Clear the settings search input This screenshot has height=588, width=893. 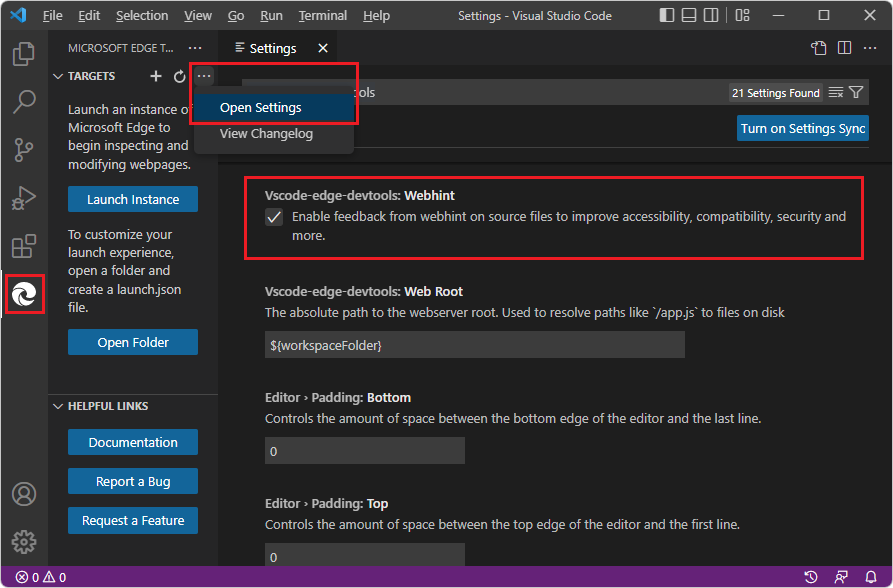(838, 92)
